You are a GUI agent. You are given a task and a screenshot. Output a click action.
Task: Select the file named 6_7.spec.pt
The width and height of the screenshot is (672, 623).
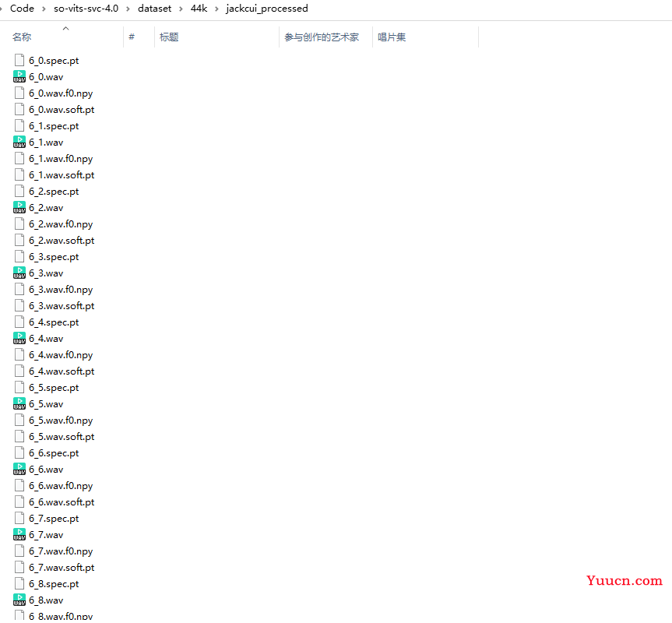point(54,519)
